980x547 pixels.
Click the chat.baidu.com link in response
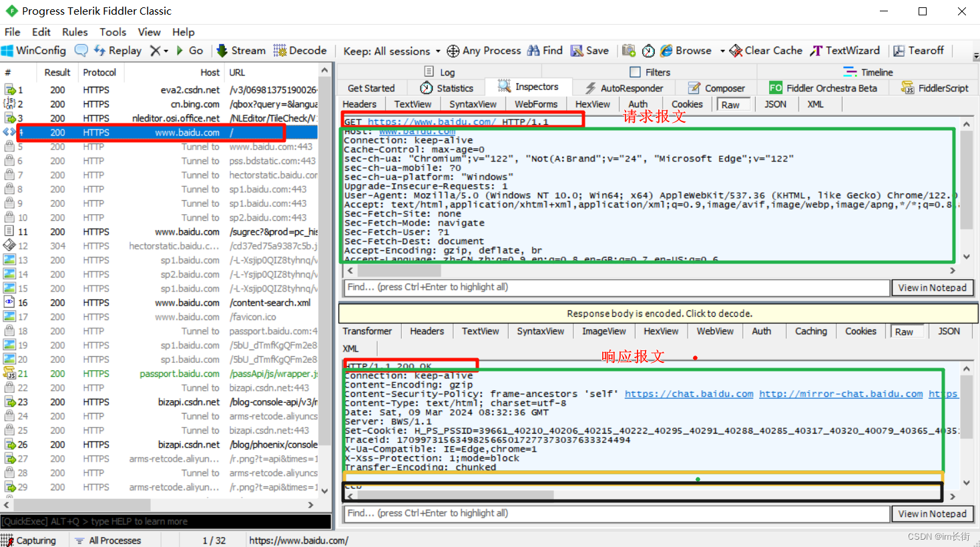click(x=689, y=394)
